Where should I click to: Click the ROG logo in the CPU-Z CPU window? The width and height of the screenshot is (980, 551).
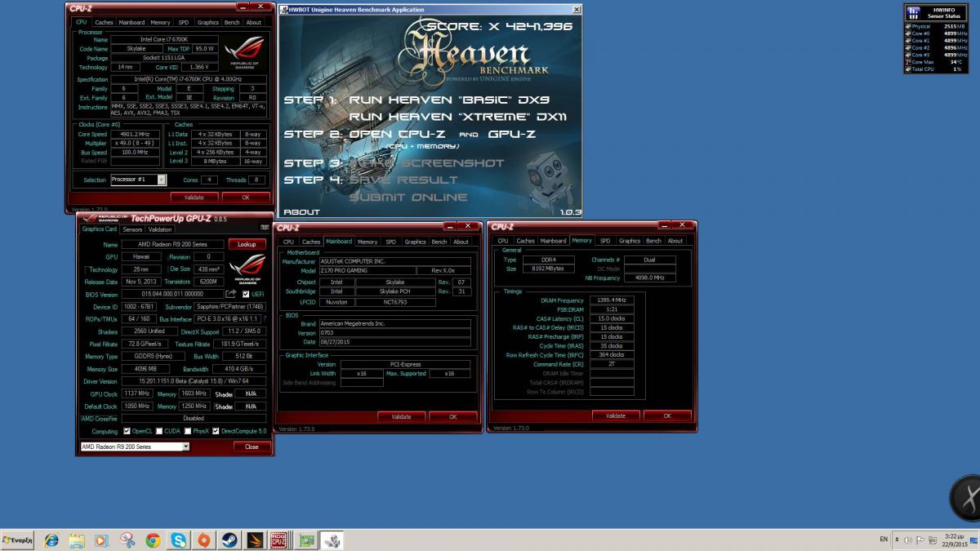point(246,54)
